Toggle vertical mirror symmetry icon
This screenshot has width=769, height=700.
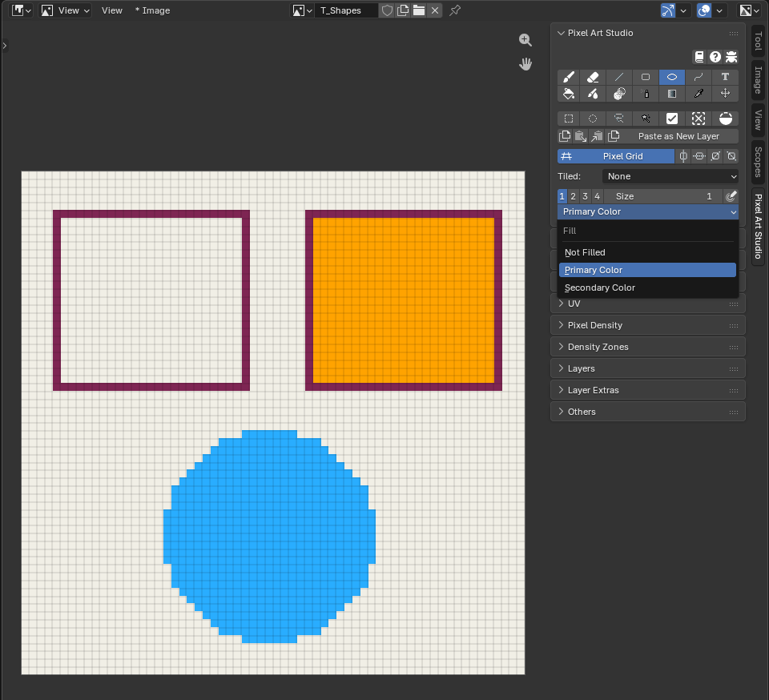[683, 156]
